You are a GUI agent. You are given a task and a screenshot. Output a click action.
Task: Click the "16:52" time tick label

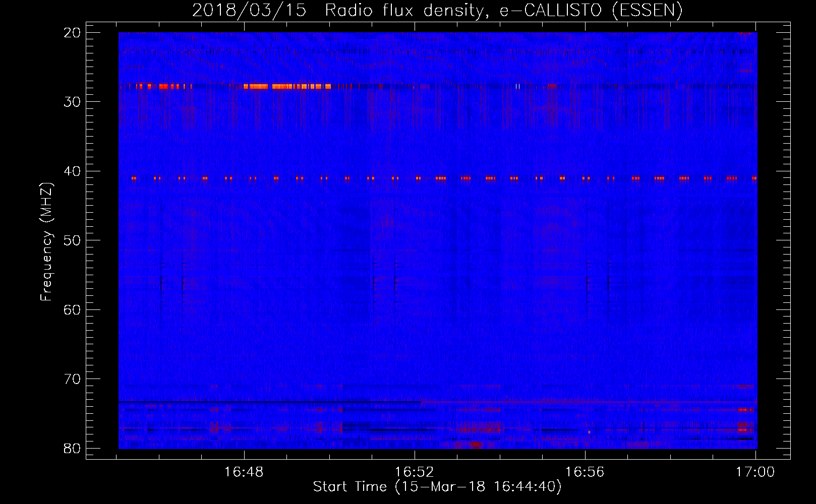414,472
